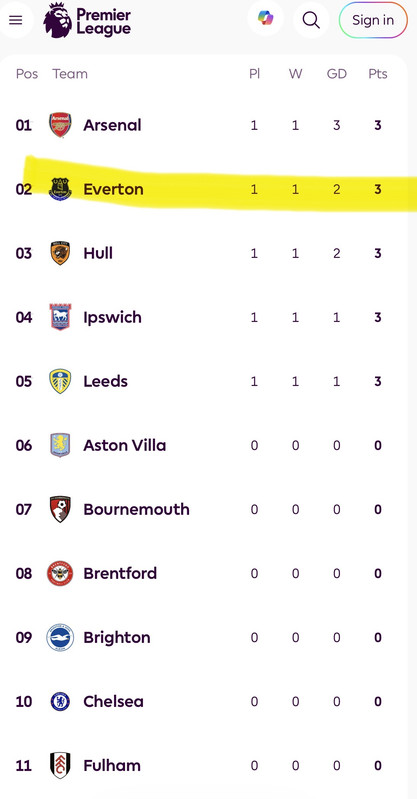
Task: Click the Everton club crest
Action: 60,189
